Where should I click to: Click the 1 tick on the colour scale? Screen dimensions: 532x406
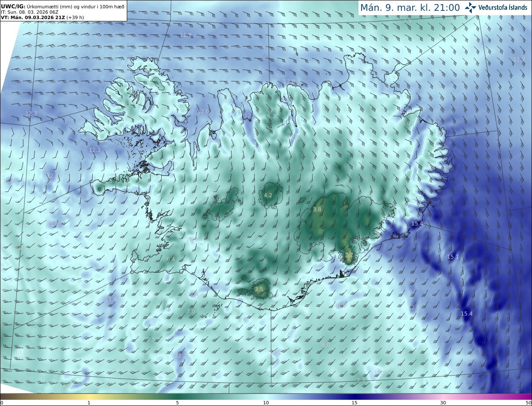(89, 403)
